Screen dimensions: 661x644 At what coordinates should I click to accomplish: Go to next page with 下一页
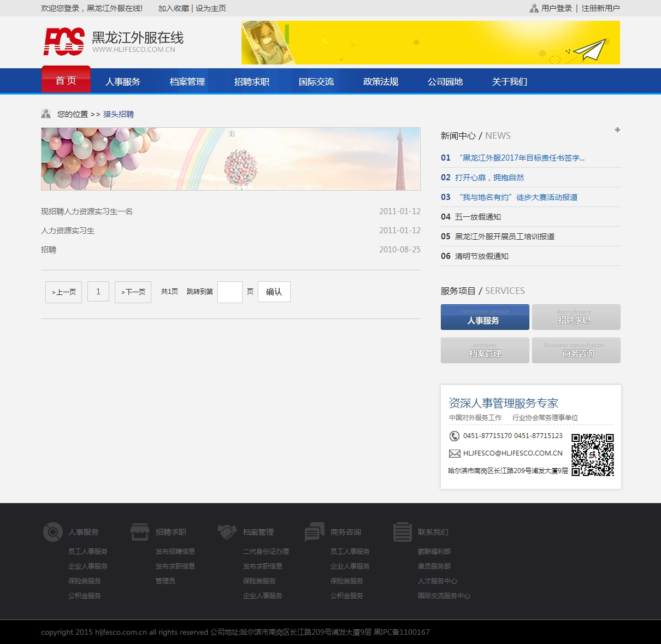[x=133, y=292]
